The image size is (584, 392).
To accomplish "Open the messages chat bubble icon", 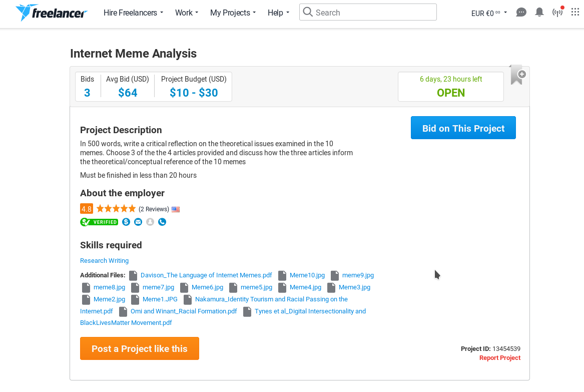I will [x=521, y=13].
